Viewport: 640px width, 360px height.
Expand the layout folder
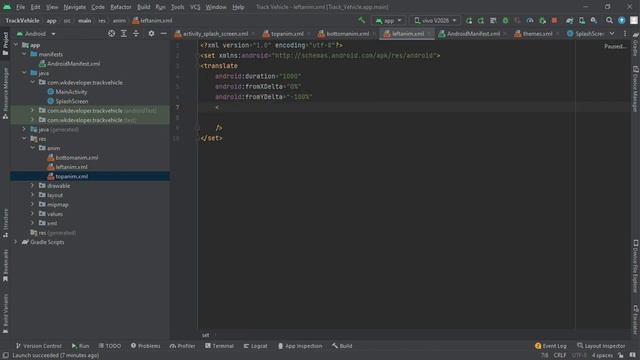coord(32,195)
